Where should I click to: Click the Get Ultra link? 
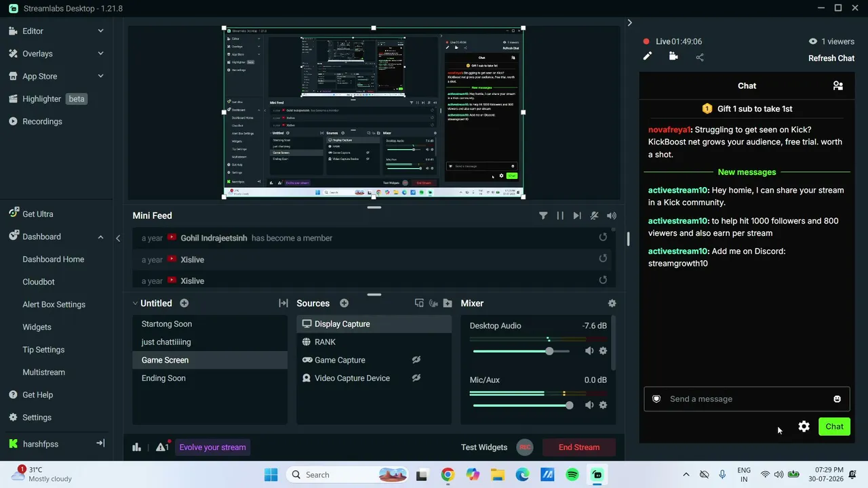37,214
